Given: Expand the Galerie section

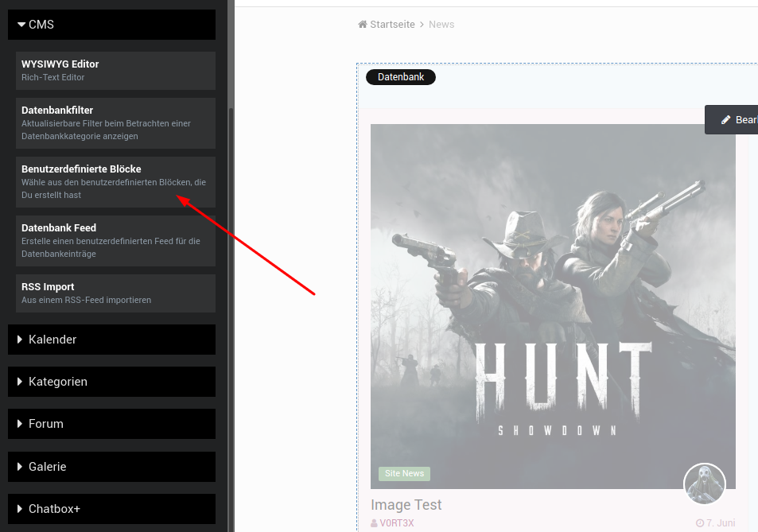Looking at the screenshot, I should pos(111,467).
